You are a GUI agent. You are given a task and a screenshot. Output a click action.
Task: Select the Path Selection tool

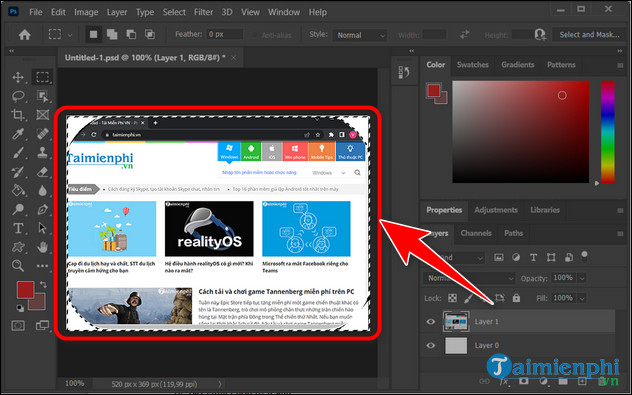click(x=42, y=228)
